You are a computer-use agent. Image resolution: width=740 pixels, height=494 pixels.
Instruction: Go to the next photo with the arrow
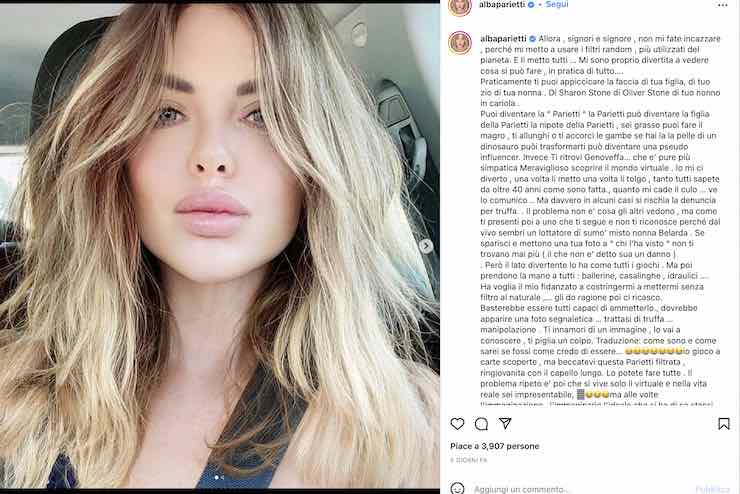click(426, 246)
